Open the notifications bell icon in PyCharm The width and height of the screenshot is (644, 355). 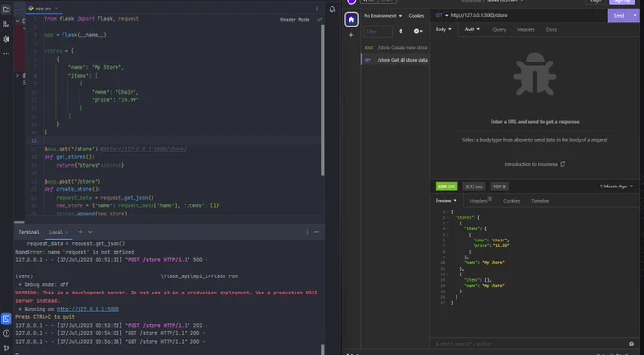click(x=332, y=9)
